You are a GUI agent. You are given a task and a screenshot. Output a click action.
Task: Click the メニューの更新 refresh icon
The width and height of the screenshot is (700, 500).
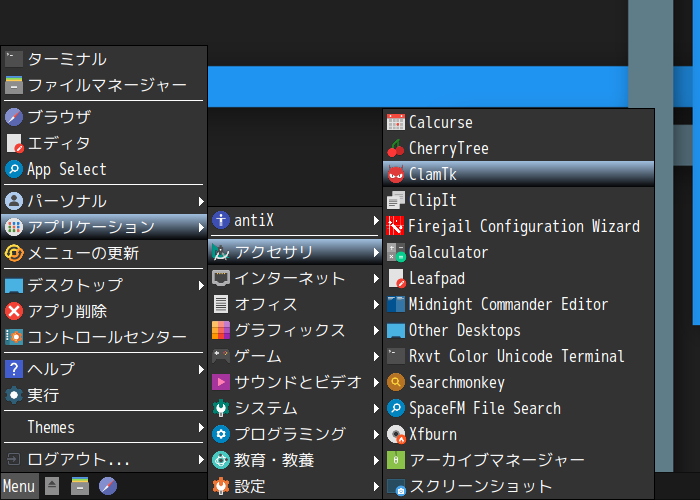coord(14,253)
